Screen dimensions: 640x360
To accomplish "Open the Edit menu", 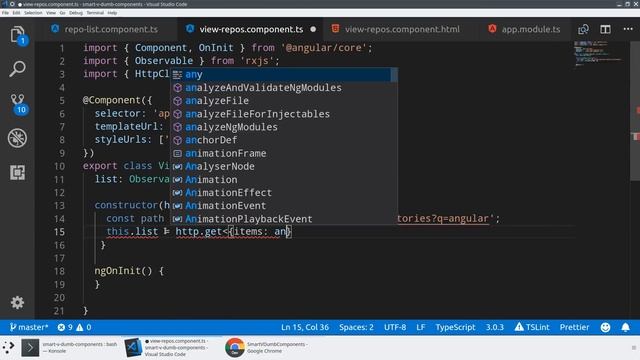I will click(16, 13).
